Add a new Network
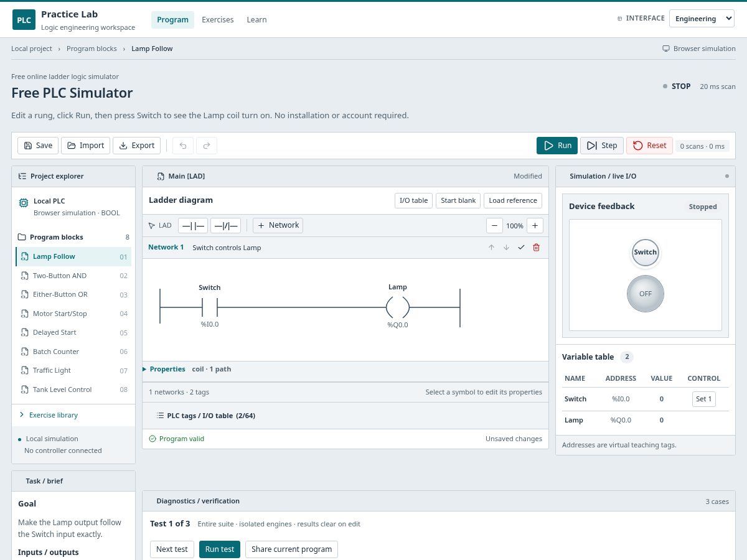Viewport: 747px width, 560px height. pos(278,225)
